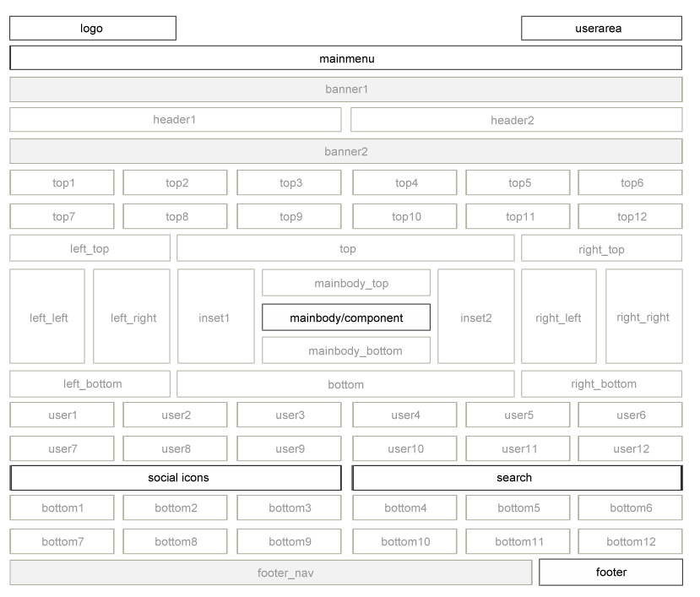Select the top7 module box
Image resolution: width=700 pixels, height=597 pixels.
click(62, 216)
